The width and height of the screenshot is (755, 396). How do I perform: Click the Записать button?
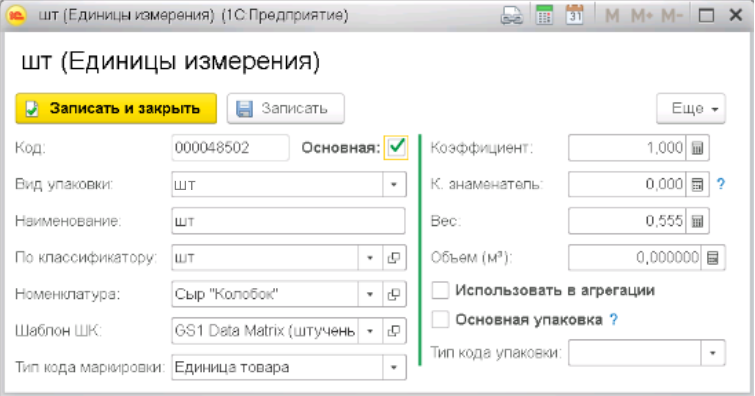click(286, 108)
